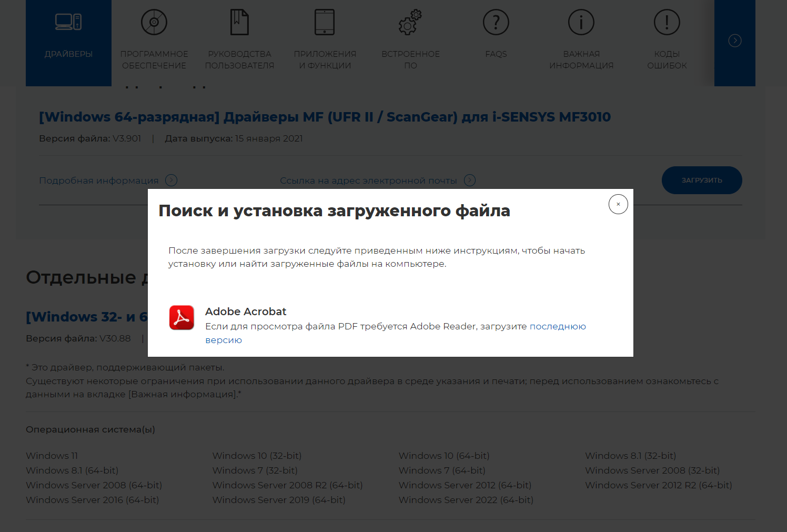787x532 pixels.
Task: Switch to the ДРАЙВЕРЫ tab label
Action: (x=68, y=54)
